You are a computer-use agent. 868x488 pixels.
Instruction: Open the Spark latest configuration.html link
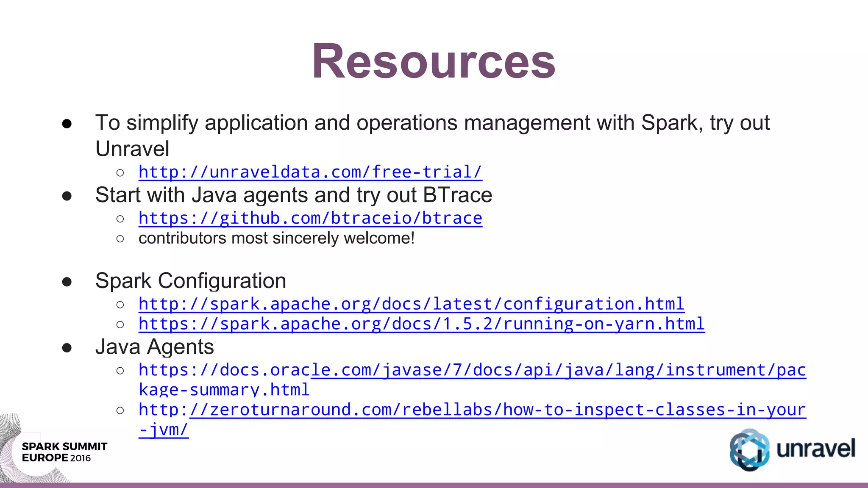pos(412,304)
